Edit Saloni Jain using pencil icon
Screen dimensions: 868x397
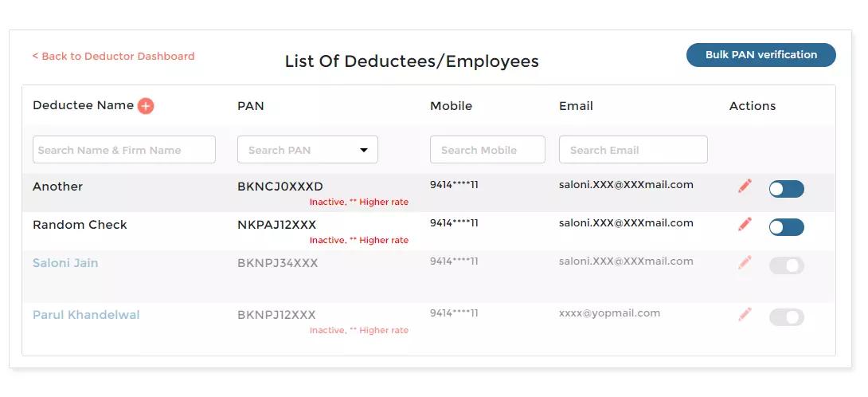point(745,262)
